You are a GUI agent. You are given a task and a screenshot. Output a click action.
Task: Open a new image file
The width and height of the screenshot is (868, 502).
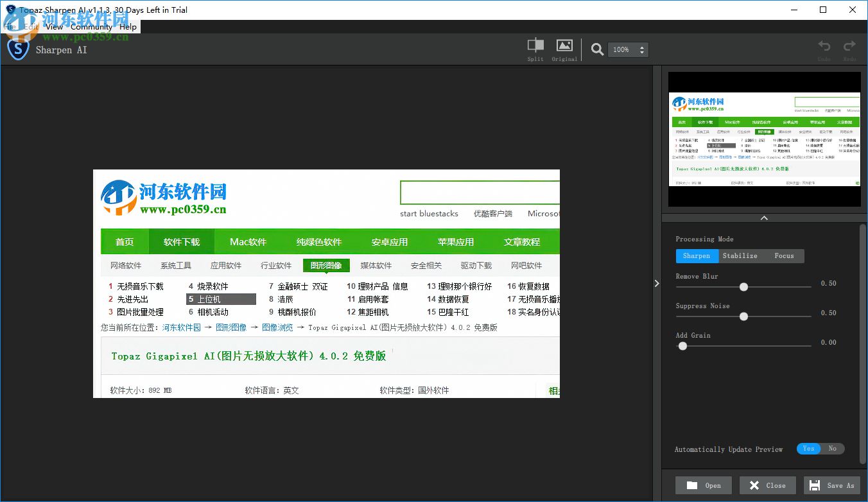pos(703,485)
